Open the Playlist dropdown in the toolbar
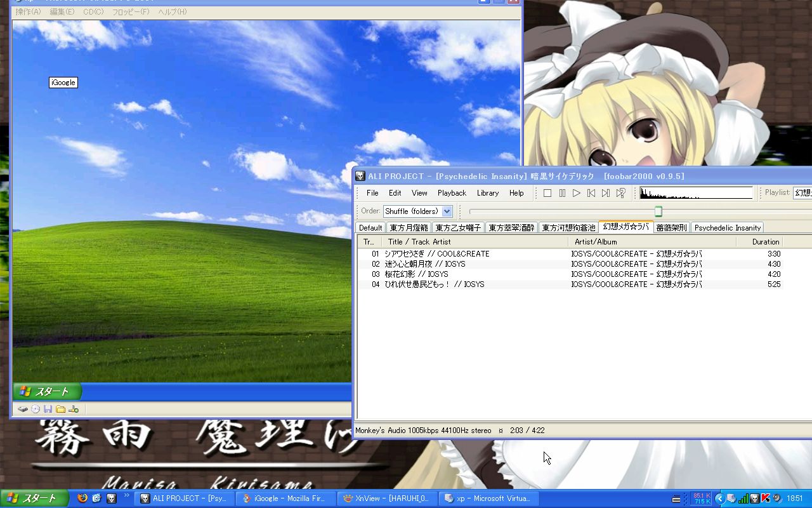This screenshot has height=508, width=812. [802, 192]
